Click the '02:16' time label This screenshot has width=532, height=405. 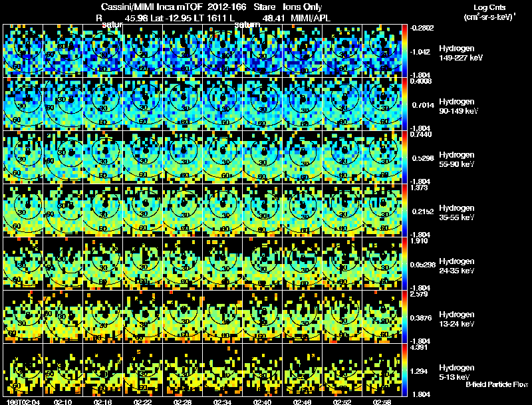pos(103,402)
